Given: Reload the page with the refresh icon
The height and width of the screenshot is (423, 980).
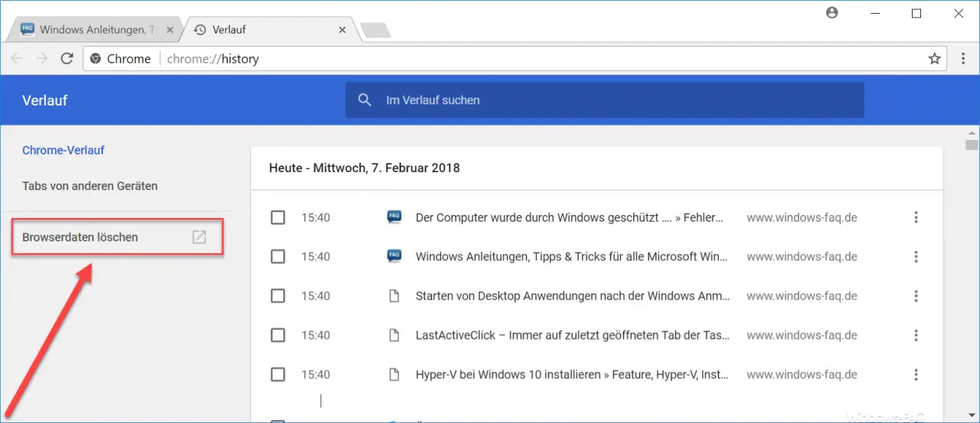Looking at the screenshot, I should pos(67,58).
